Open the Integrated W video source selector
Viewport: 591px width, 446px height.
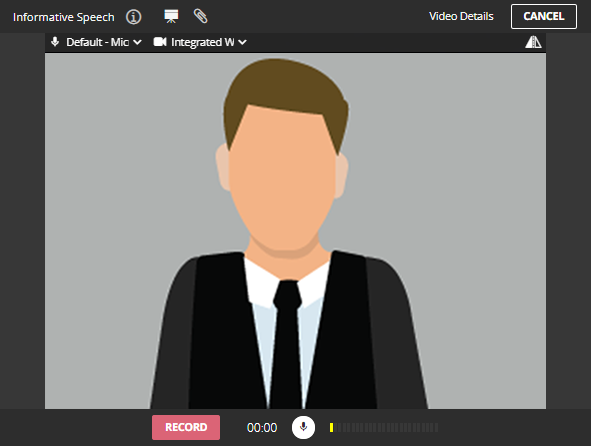point(200,42)
